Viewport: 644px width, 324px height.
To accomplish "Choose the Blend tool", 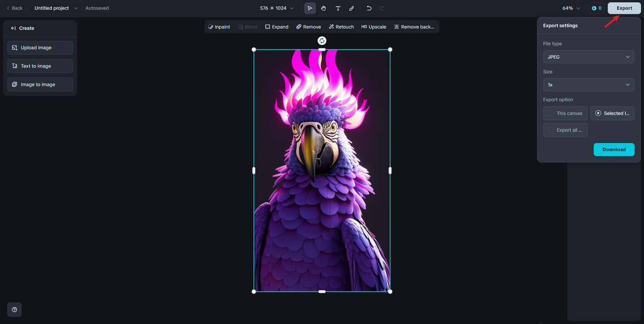I will [x=248, y=27].
